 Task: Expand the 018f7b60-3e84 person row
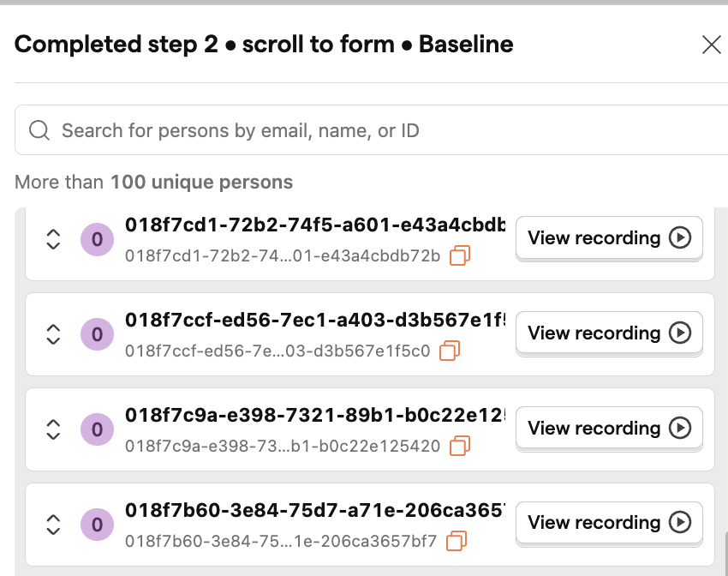tap(53, 525)
